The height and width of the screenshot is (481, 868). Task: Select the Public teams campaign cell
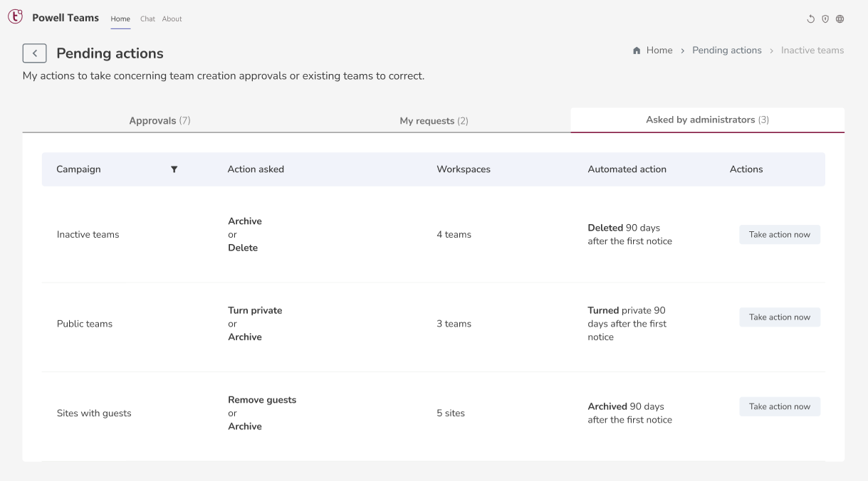(x=85, y=324)
